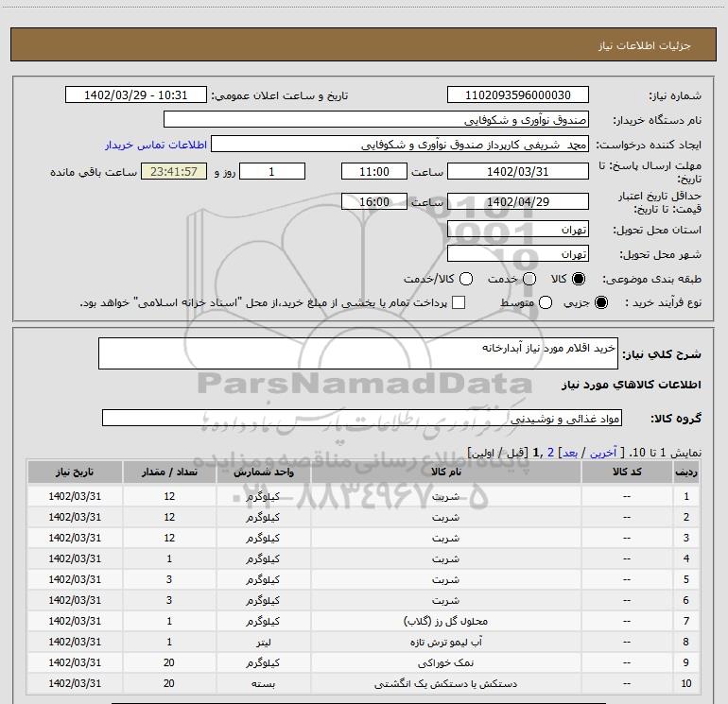Click the quantity 3 in row 6
Screen dimensions: 728x704
click(169, 600)
